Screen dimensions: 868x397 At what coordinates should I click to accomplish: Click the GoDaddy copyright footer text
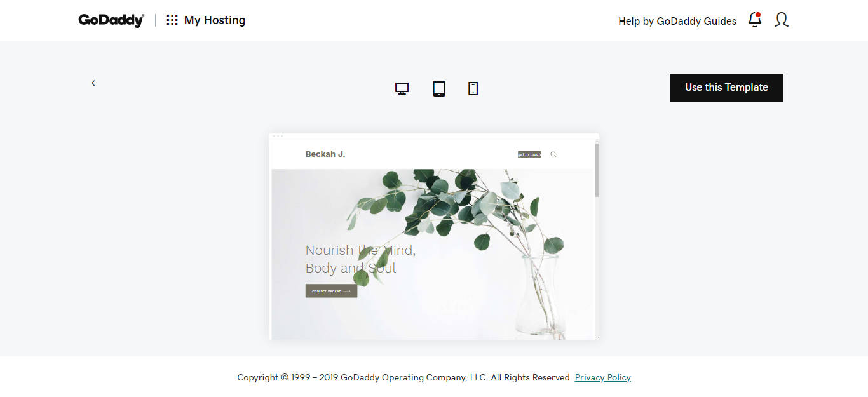tap(404, 377)
